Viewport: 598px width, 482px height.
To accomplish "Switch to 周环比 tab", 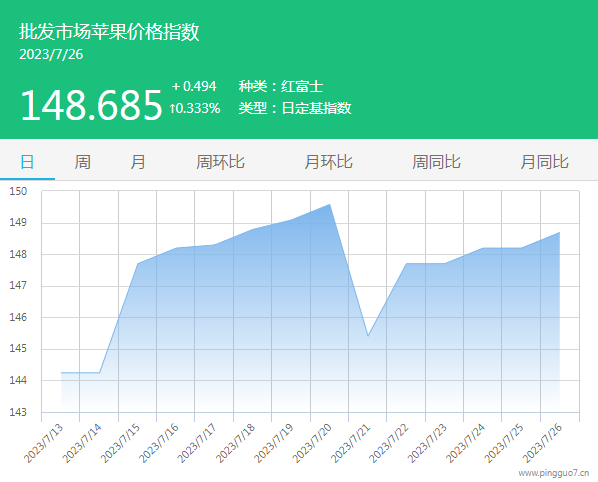I will pyautogui.click(x=220, y=162).
